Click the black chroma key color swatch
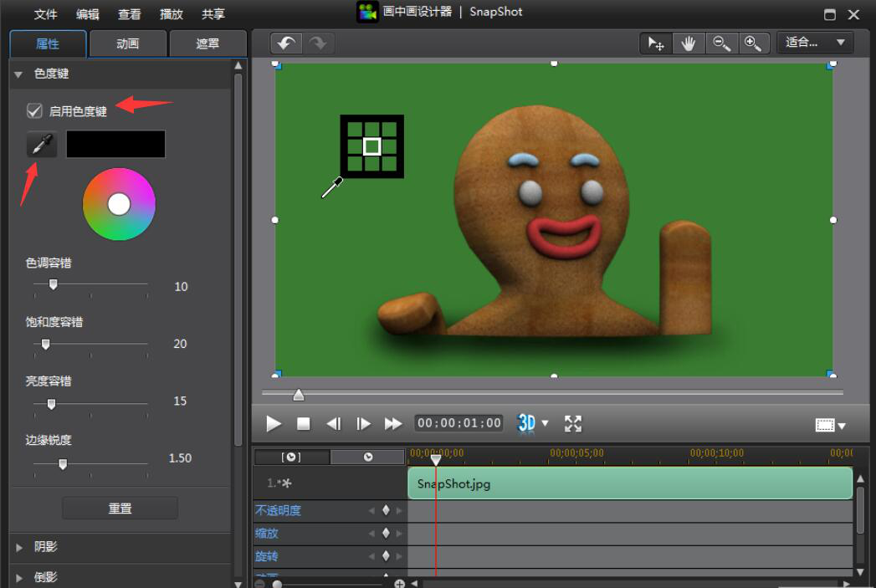The image size is (876, 588). [x=115, y=144]
